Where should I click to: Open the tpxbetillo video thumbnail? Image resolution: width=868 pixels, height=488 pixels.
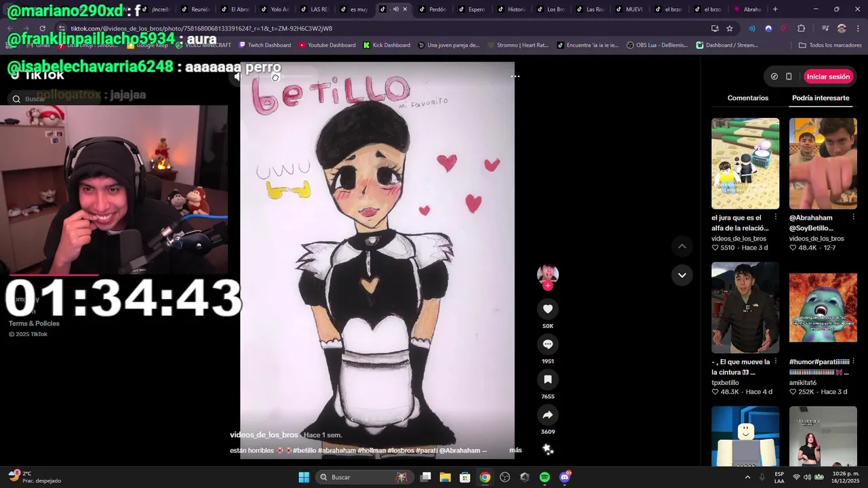point(745,308)
